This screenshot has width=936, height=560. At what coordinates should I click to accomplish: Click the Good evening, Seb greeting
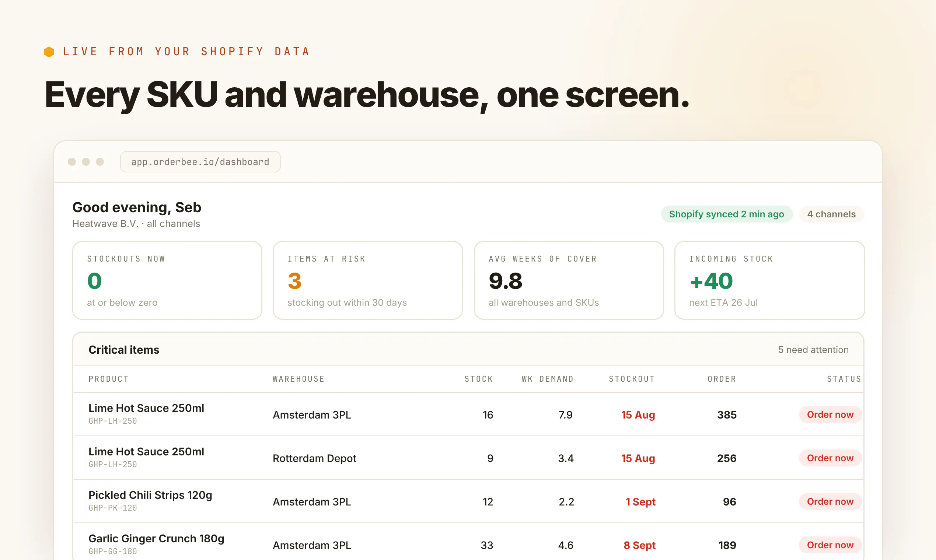(x=137, y=207)
